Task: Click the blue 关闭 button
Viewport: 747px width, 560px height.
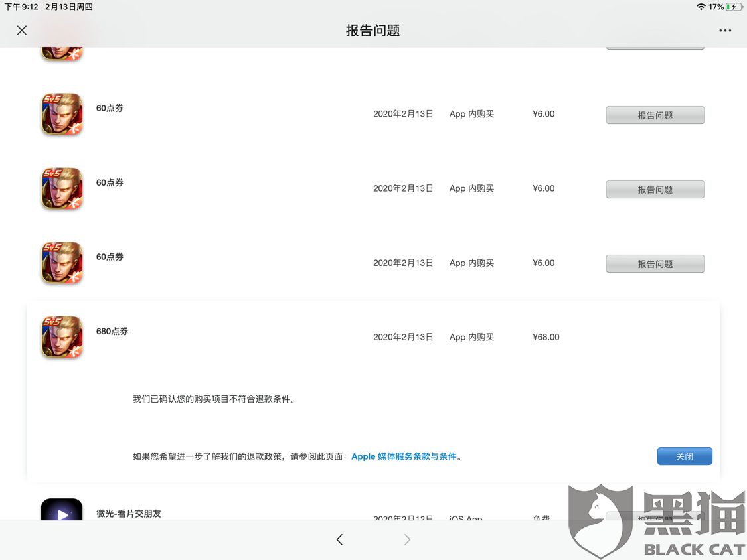Action: click(684, 456)
